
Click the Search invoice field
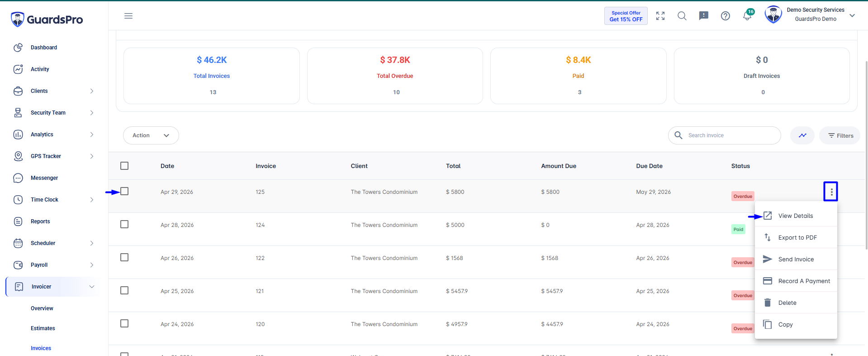click(725, 135)
